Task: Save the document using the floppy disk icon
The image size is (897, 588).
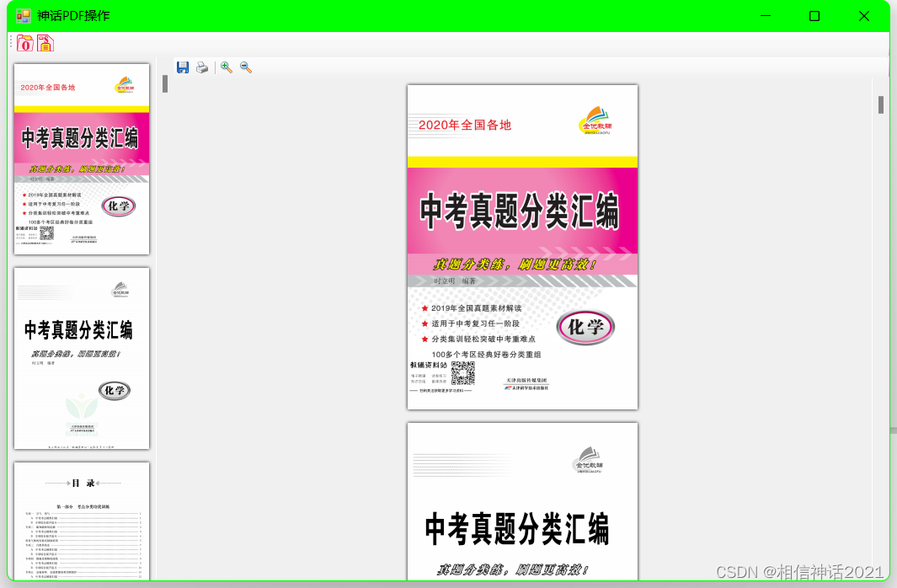Action: [183, 67]
